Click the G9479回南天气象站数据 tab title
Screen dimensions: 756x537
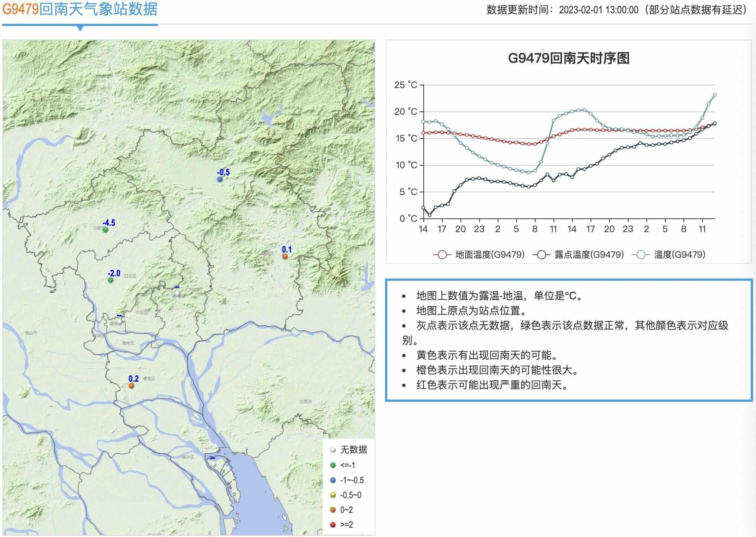pyautogui.click(x=80, y=9)
